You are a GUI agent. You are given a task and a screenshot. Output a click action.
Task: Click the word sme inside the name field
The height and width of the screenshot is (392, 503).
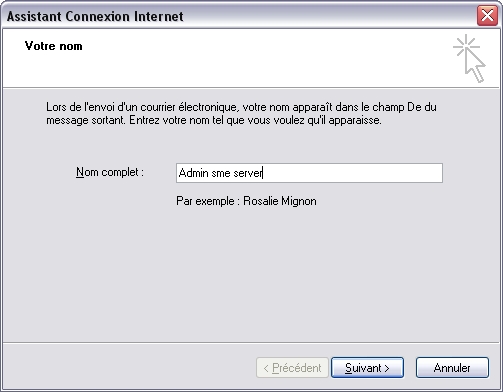(x=221, y=173)
